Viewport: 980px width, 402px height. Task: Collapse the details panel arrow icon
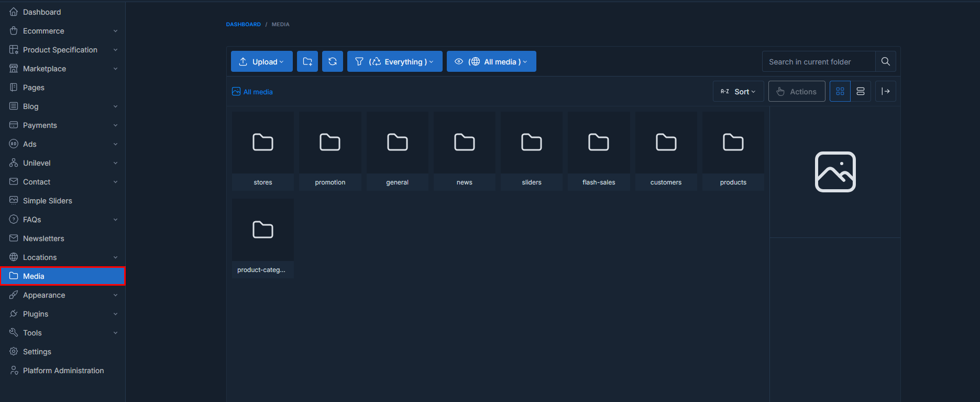click(885, 91)
